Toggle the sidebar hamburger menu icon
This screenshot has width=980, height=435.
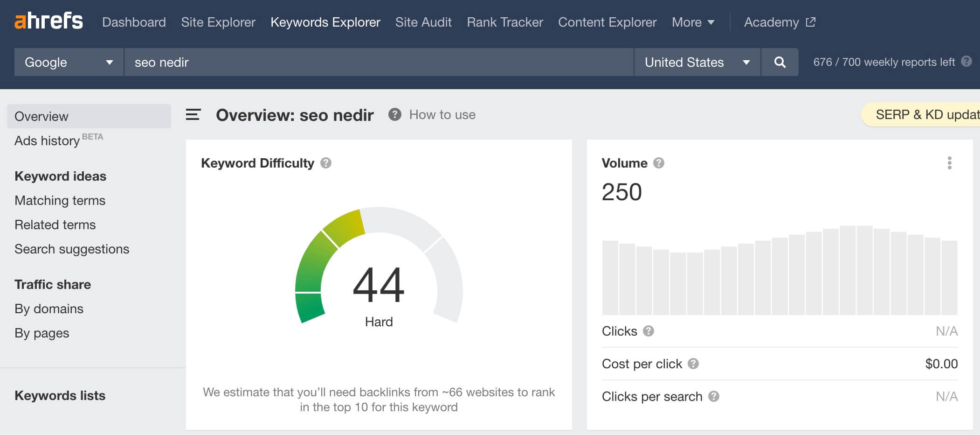coord(193,115)
